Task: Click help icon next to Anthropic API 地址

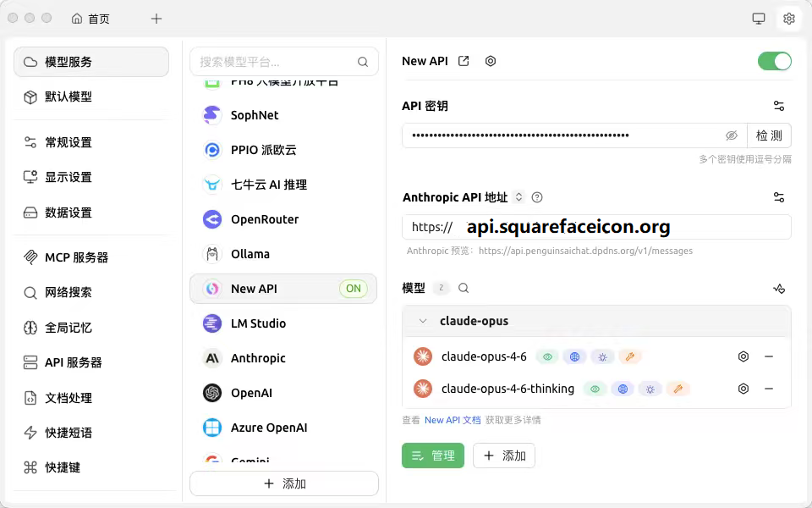Action: coord(537,197)
